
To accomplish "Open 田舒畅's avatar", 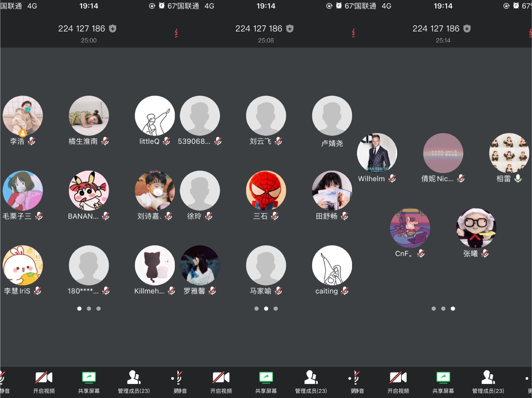I will 332,190.
